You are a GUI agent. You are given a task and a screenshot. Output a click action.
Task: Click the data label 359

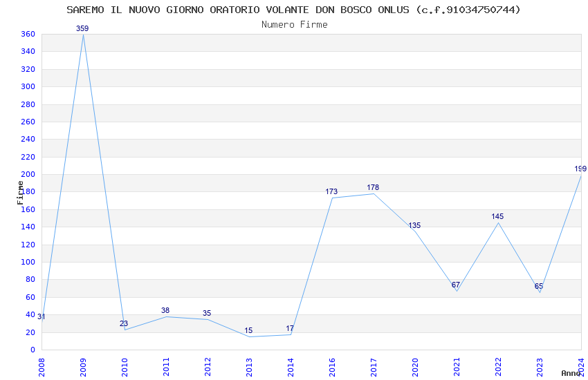tap(82, 28)
